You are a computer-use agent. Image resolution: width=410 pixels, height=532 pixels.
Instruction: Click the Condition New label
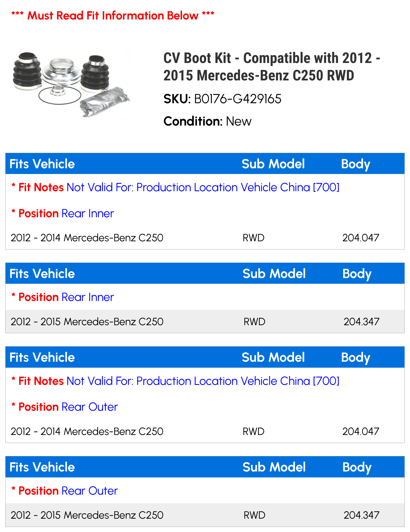pyautogui.click(x=207, y=121)
